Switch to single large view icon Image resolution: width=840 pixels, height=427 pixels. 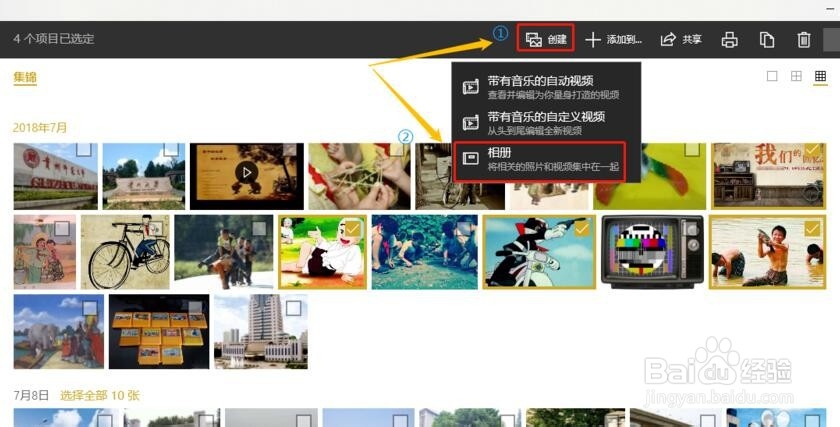[772, 76]
